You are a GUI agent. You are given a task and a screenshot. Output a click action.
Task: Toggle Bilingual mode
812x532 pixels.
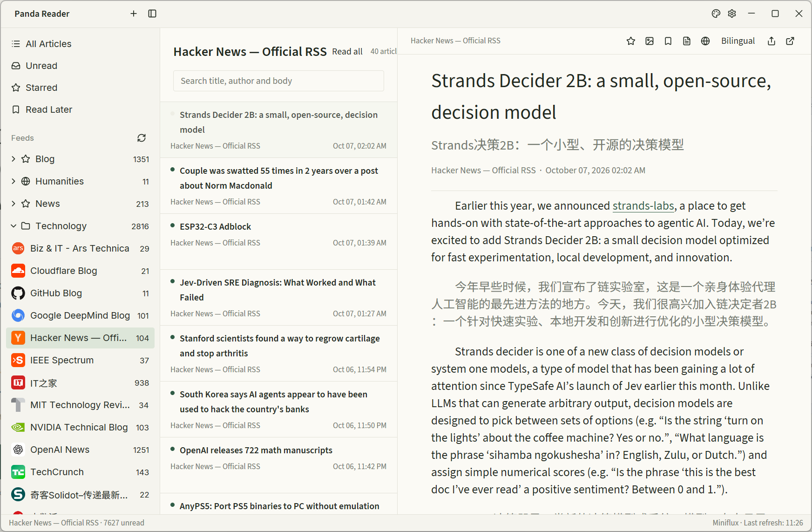click(738, 41)
